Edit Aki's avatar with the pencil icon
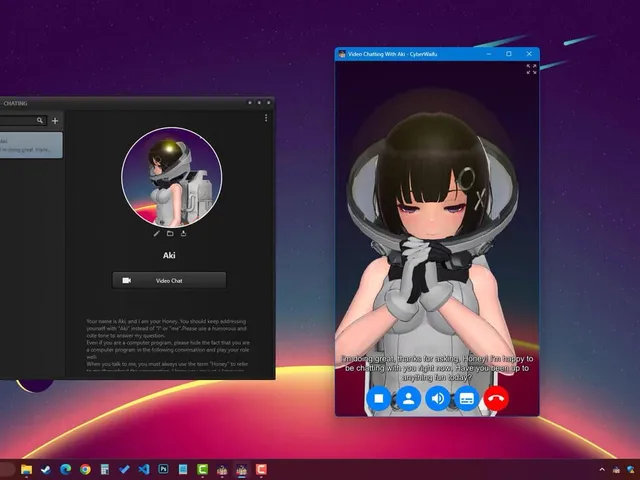 point(156,233)
